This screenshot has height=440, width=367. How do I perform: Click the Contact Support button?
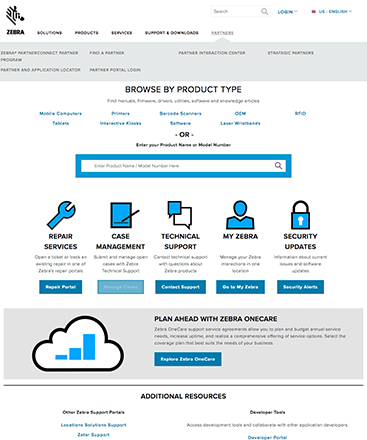click(x=180, y=287)
